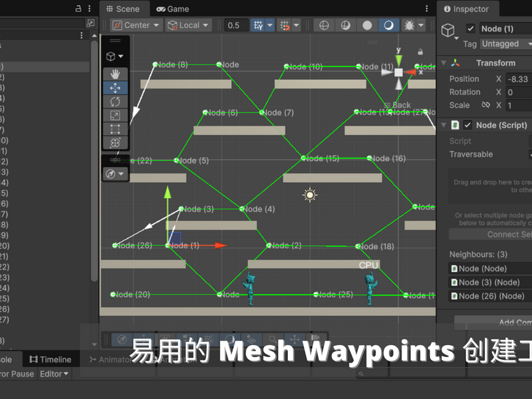Toggle snap increment icon
Image resolution: width=532 pixels, height=399 pixels.
(x=285, y=25)
